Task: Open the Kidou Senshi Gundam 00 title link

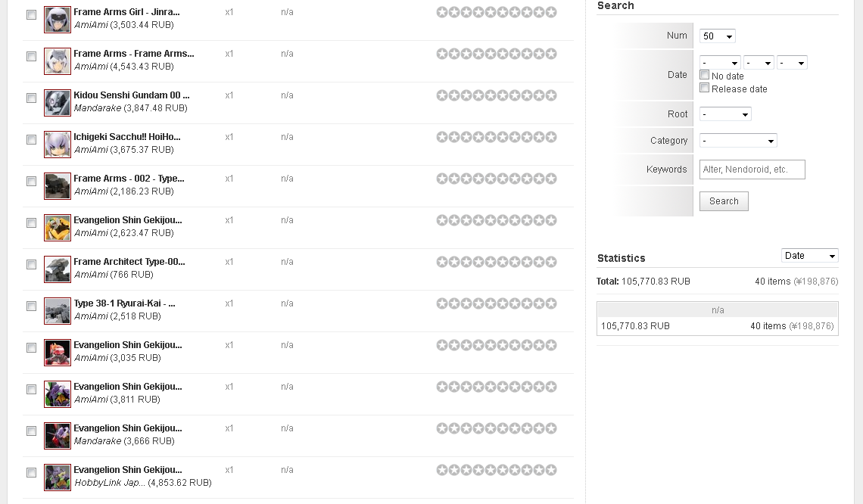Action: point(131,95)
